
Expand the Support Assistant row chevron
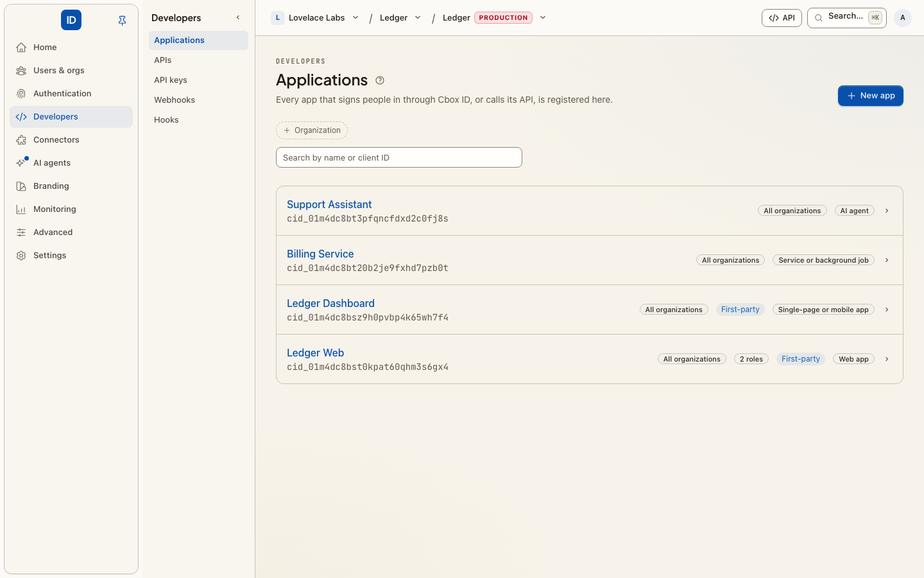pos(887,211)
